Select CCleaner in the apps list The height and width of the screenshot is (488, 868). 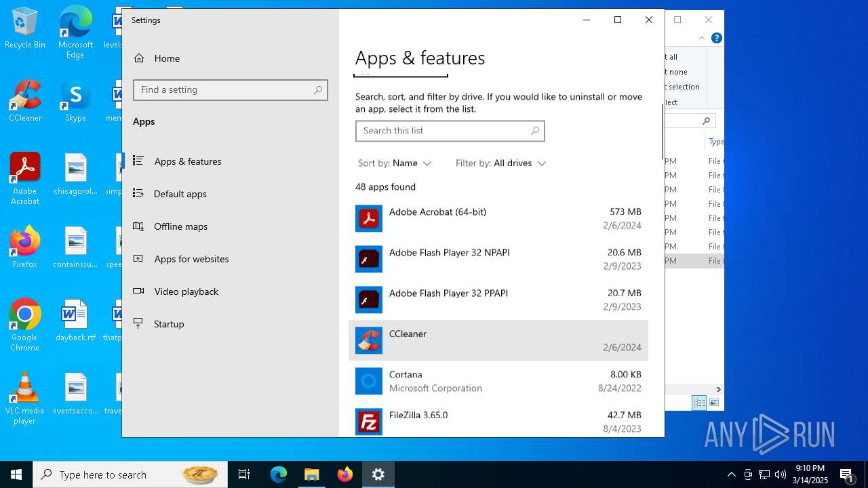pos(498,340)
